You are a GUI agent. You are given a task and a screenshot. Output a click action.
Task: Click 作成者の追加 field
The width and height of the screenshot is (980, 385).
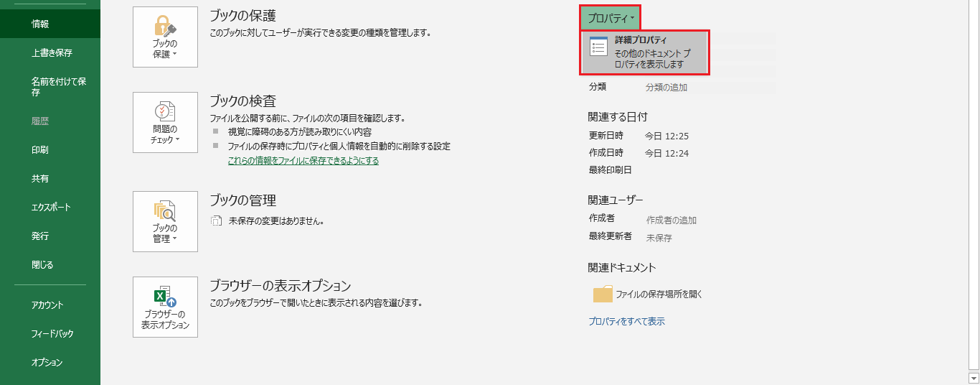pyautogui.click(x=672, y=221)
